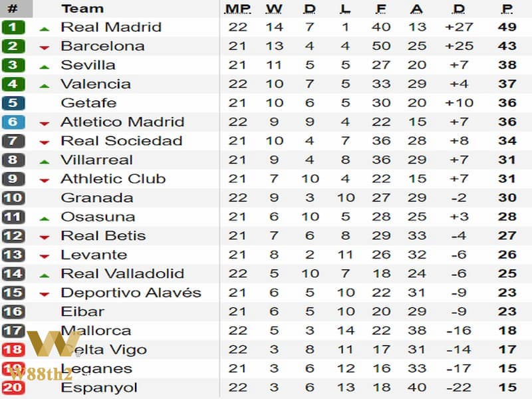Click the red rank 20 badge
Screen dimensions: 532x399
13,388
